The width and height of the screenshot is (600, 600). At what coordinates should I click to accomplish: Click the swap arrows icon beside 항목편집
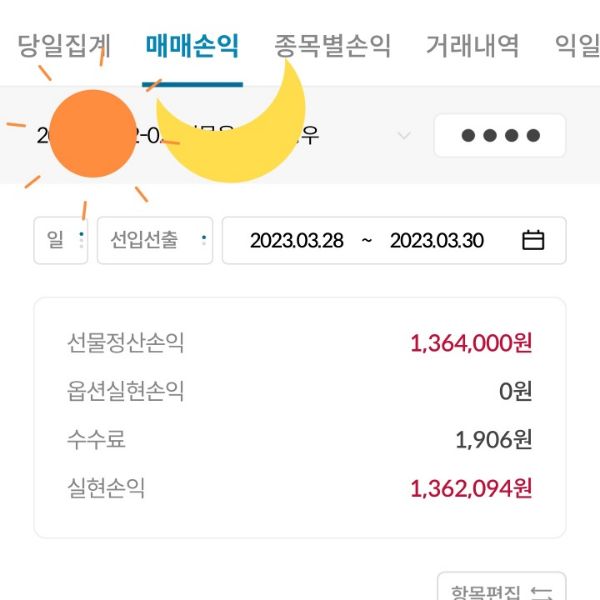pyautogui.click(x=541, y=593)
